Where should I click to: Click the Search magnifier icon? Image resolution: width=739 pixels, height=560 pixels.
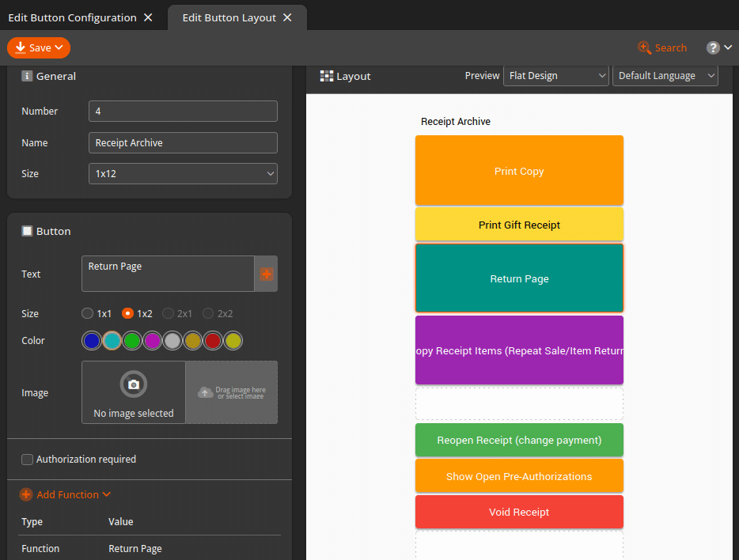[x=644, y=47]
